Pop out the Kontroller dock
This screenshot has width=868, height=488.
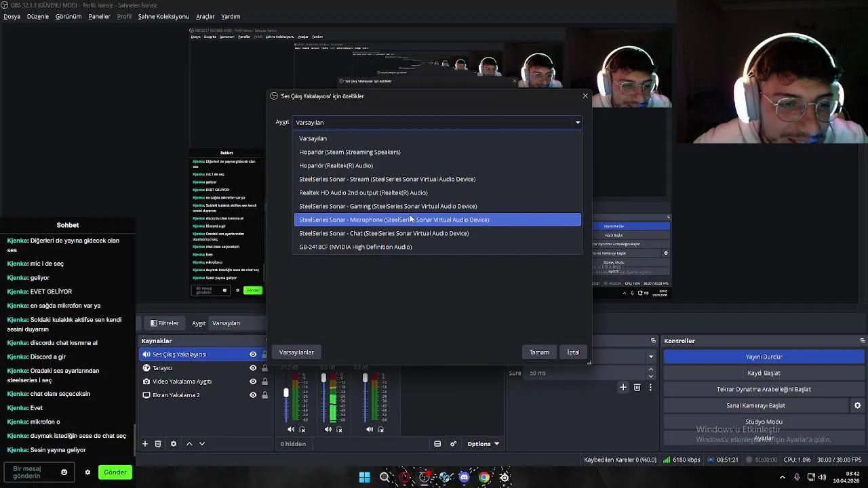point(862,341)
